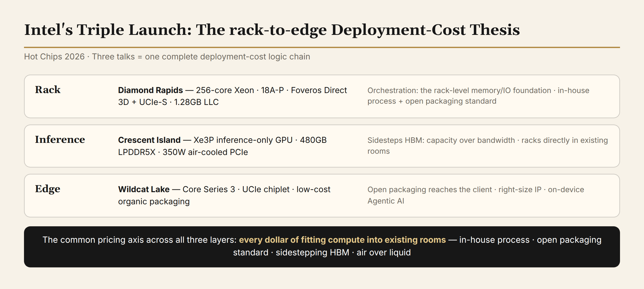644x289 pixels.
Task: Click the title 'Intel's Triple Launch' heading
Action: (x=272, y=30)
